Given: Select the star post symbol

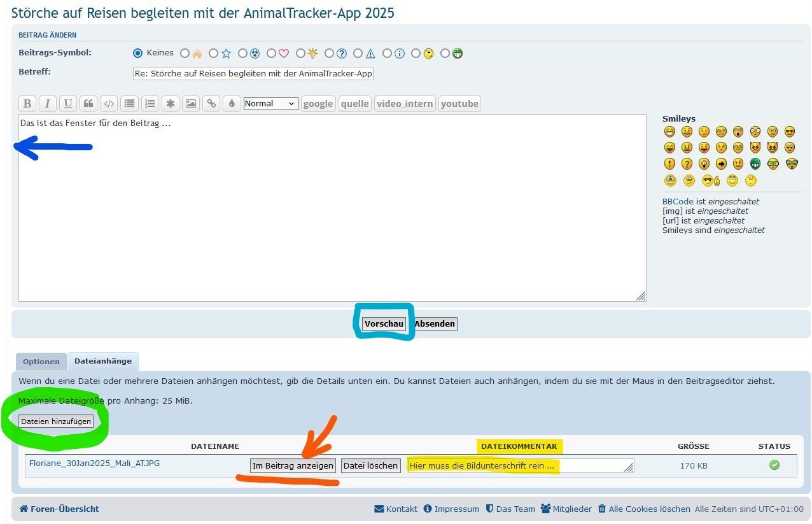Looking at the screenshot, I should click(214, 53).
